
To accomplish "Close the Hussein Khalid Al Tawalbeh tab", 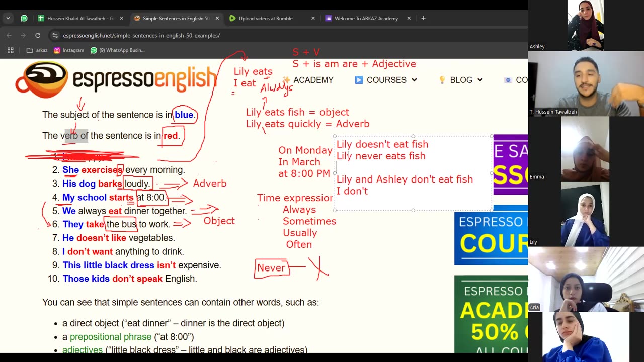I will click(121, 18).
